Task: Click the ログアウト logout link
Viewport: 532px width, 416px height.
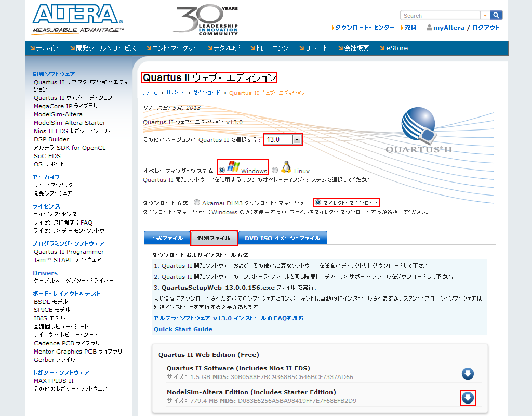Action: [486, 28]
